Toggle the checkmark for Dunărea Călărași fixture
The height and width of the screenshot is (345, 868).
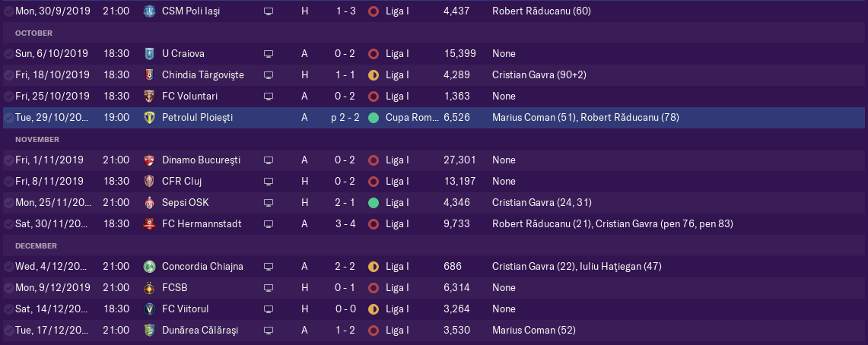8,330
